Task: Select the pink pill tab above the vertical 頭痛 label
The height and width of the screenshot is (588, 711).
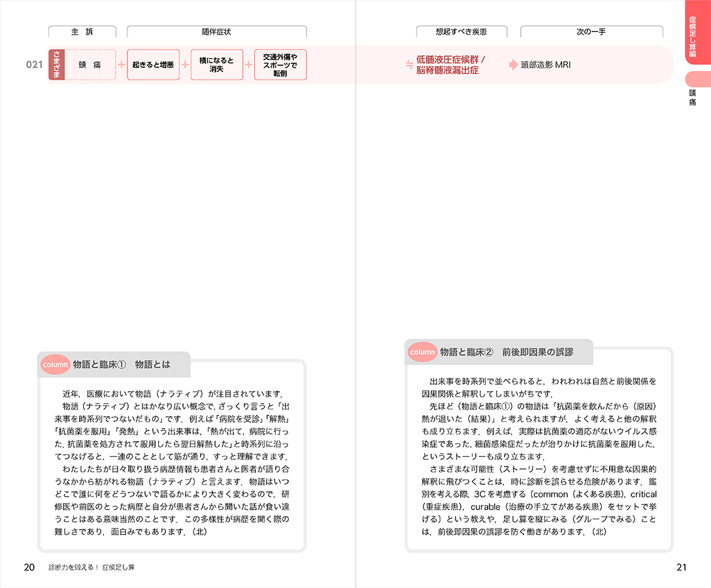Action: tap(697, 79)
